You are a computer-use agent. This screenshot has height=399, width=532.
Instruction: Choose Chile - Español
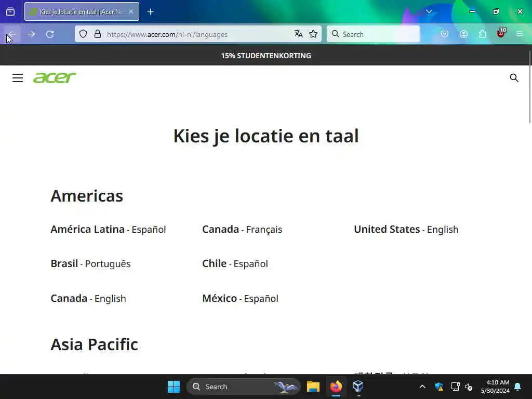(235, 263)
